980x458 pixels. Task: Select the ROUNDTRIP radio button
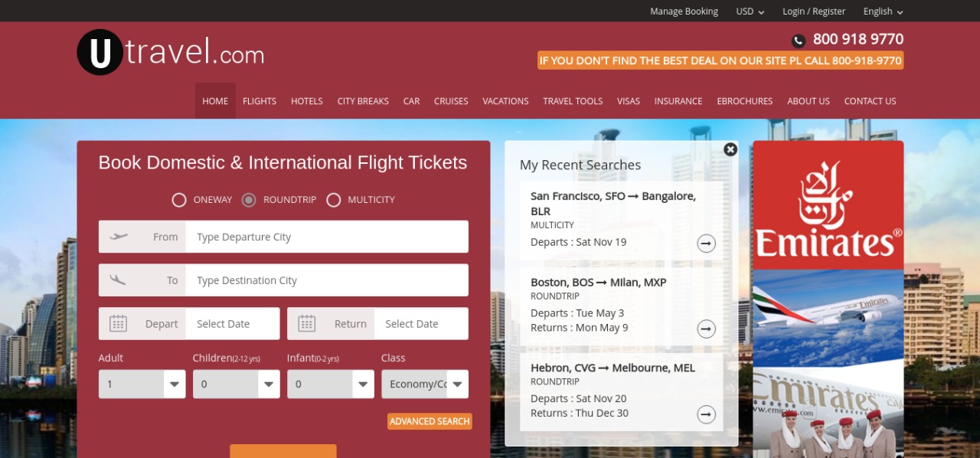[x=249, y=200]
